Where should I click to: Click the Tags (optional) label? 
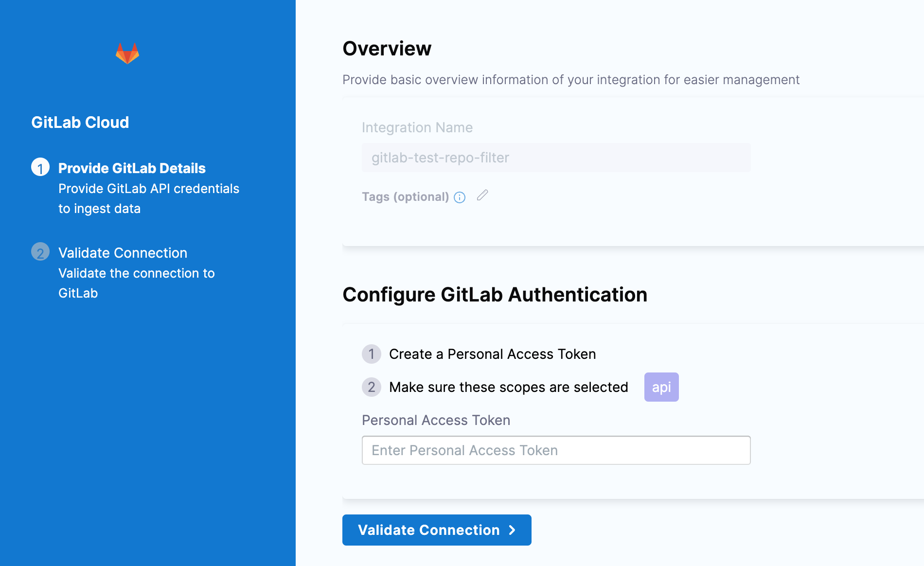click(x=405, y=197)
